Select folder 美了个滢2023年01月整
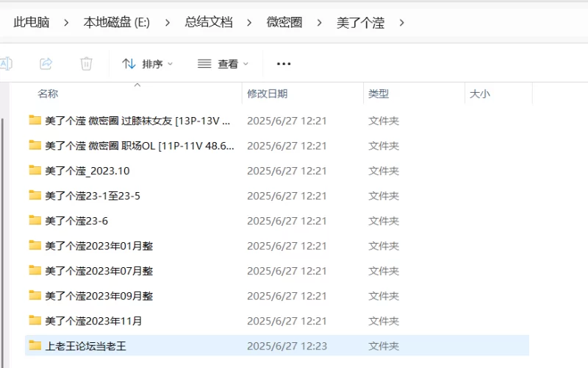 (x=277, y=246)
